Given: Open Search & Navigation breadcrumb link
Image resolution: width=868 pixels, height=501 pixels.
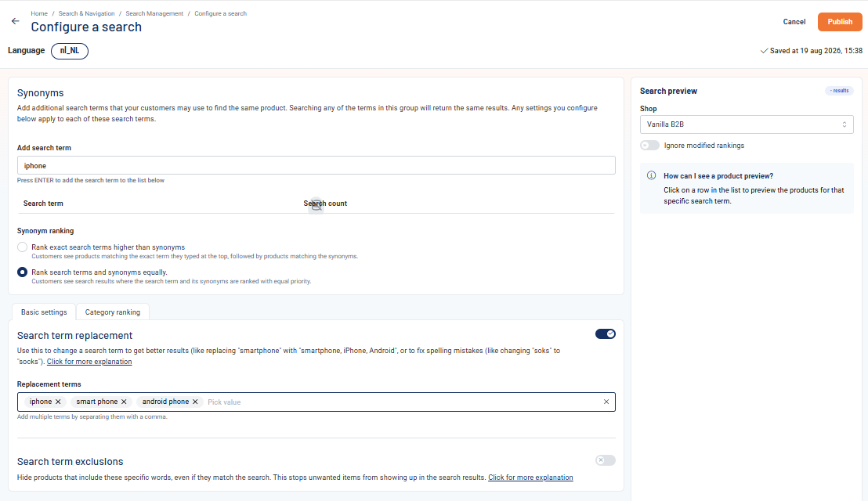Looking at the screenshot, I should [x=87, y=13].
